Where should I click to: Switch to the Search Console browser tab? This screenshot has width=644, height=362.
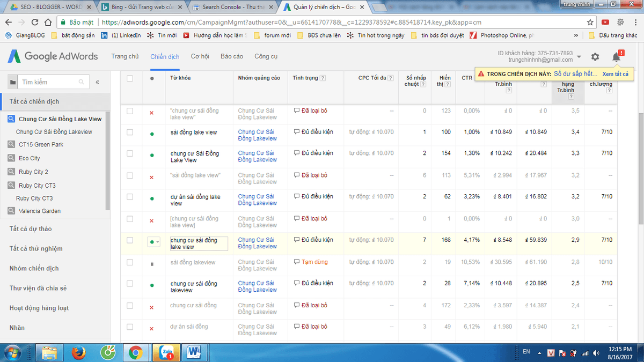pos(232,8)
